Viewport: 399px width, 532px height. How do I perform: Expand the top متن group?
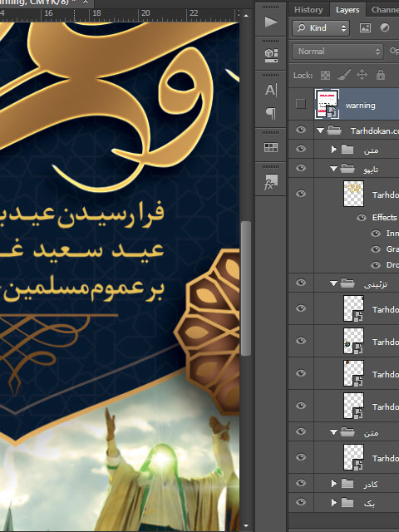click(x=334, y=150)
